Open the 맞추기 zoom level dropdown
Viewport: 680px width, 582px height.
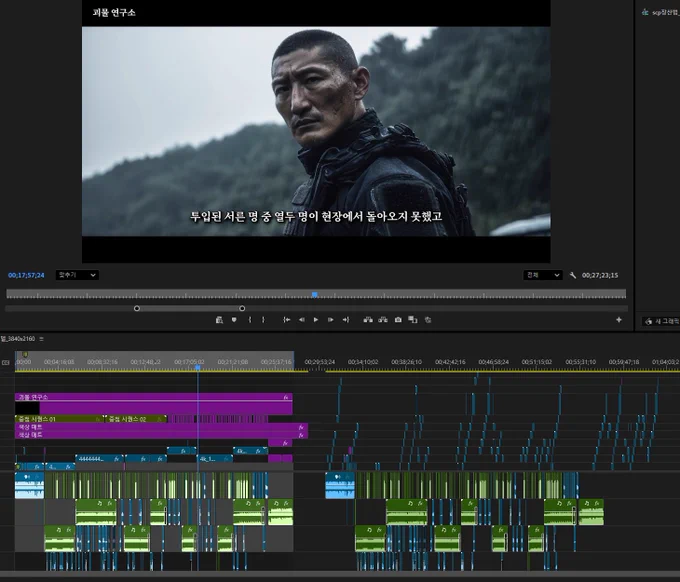[x=77, y=275]
